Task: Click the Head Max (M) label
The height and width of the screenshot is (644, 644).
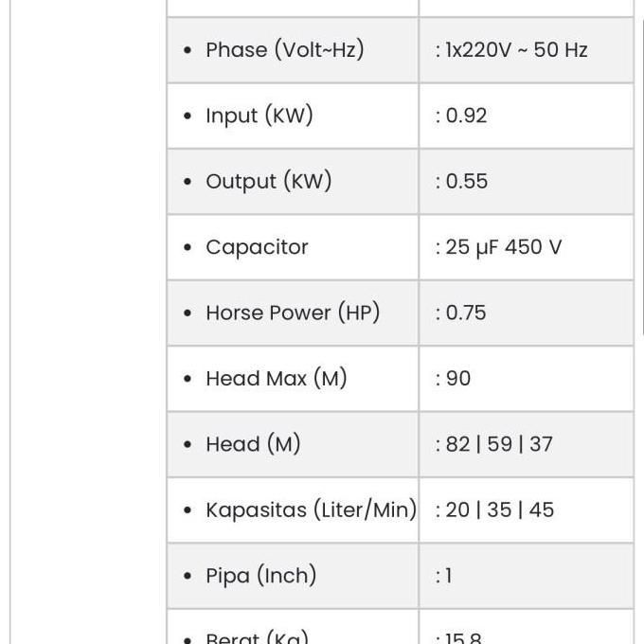Action: (x=276, y=379)
